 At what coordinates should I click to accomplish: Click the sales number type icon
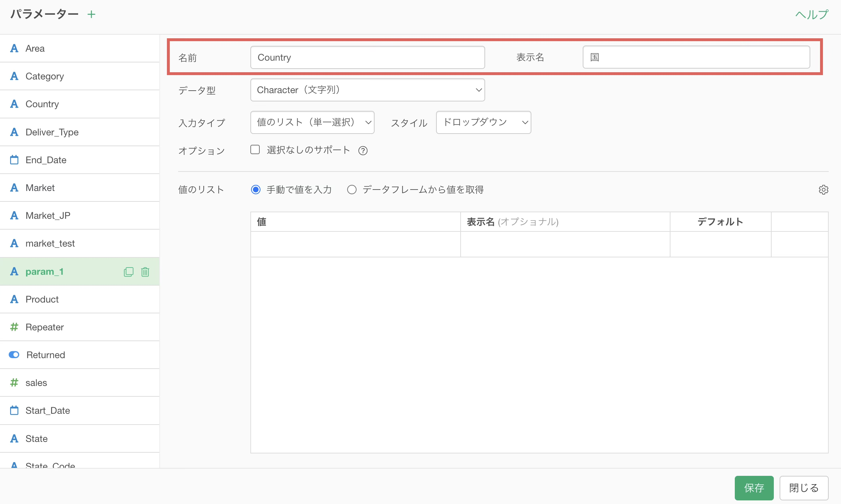click(14, 383)
